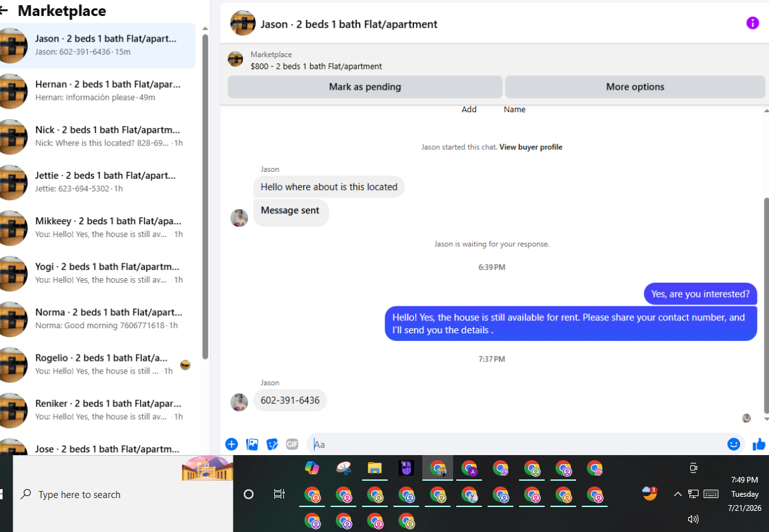Screen dimensions: 769x532
Task: Click the Meet Now camera tray icon
Action: coord(693,468)
